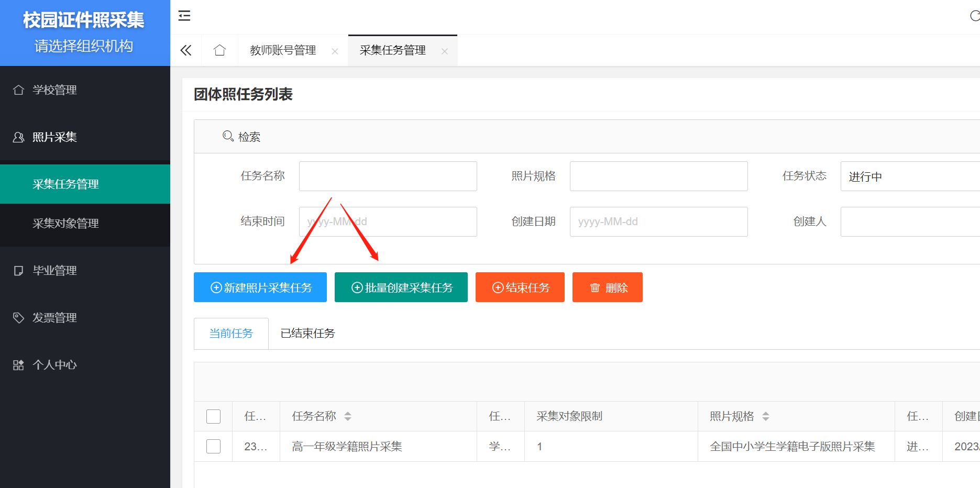Click the collapse sidebar icon at top left
Screen dimensions: 980x488
184,16
